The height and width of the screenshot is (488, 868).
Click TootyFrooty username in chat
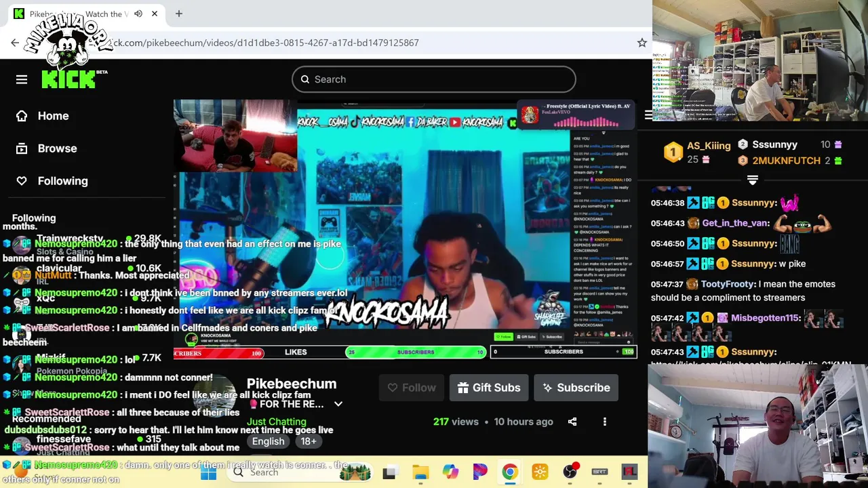click(727, 284)
